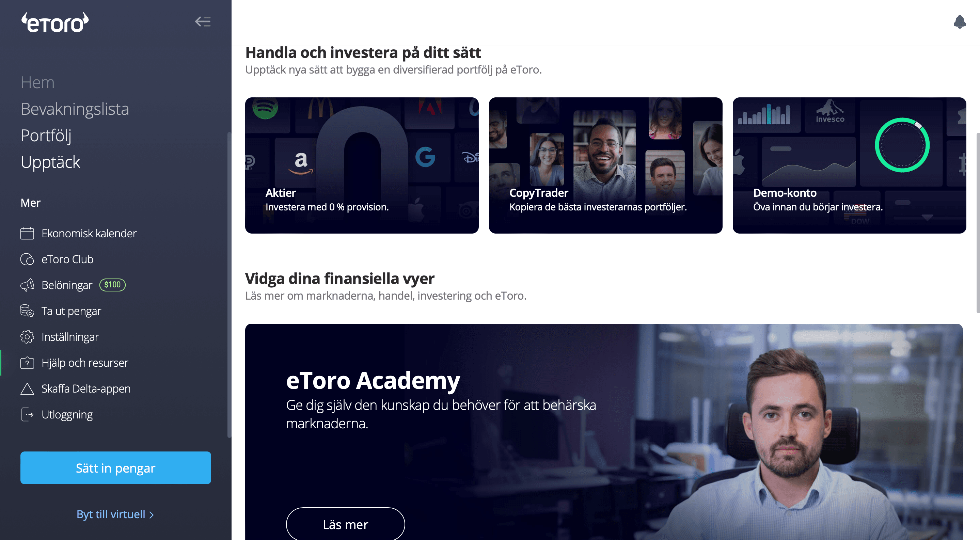Click the eToro Club icon

click(x=27, y=259)
